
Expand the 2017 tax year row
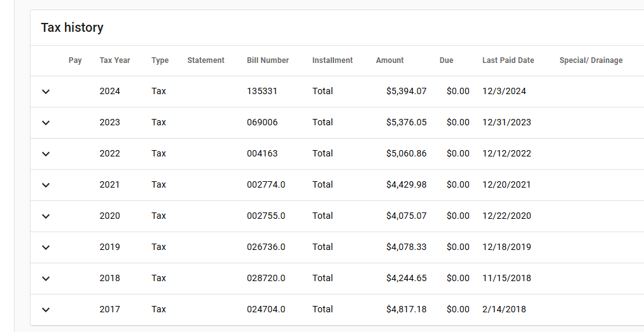tap(46, 310)
